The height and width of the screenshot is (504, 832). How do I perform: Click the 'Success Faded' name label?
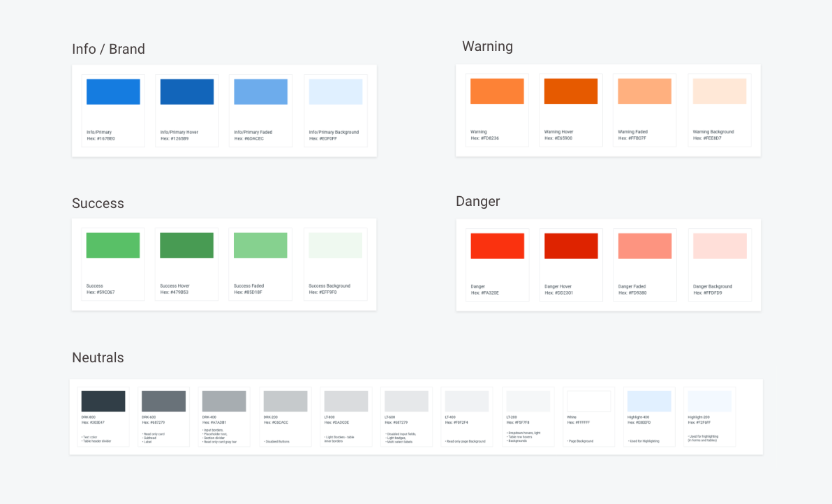[249, 286]
